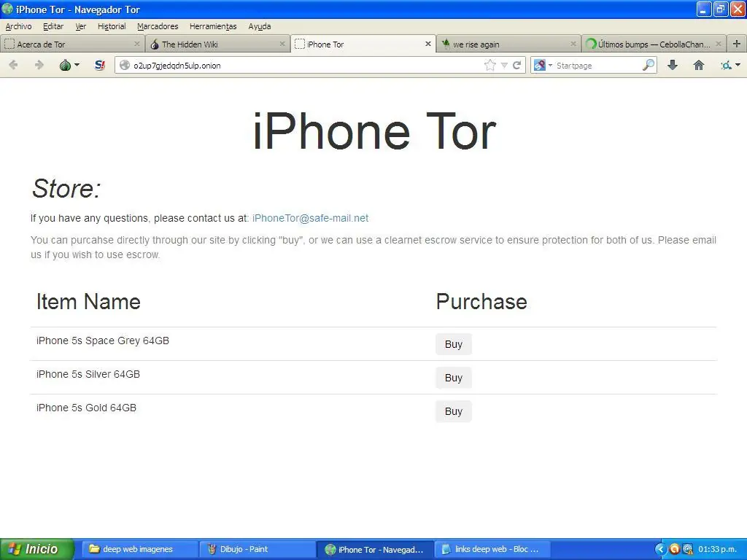Switch to The Hidden Wiki tab
The width and height of the screenshot is (747, 560).
pos(217,44)
